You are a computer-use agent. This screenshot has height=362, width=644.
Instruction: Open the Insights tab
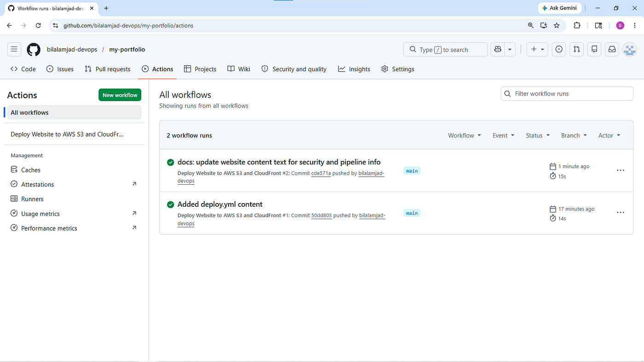pos(354,69)
